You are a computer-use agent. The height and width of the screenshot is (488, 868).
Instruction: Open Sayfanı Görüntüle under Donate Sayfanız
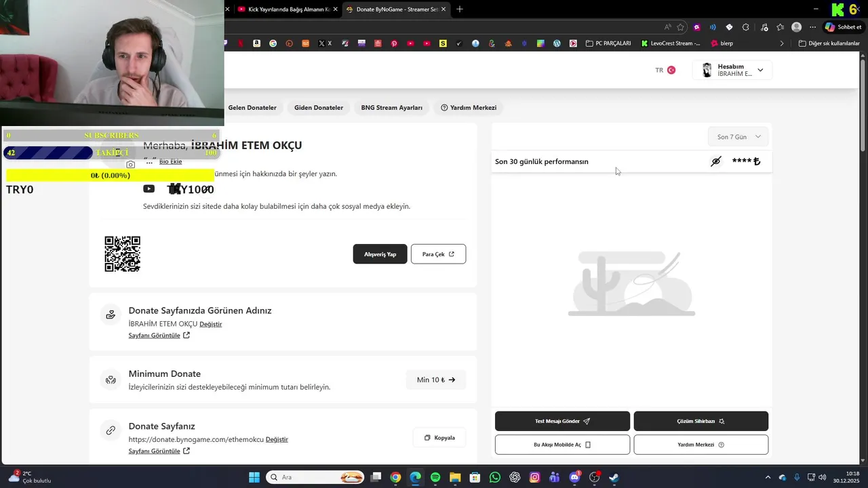coord(159,451)
